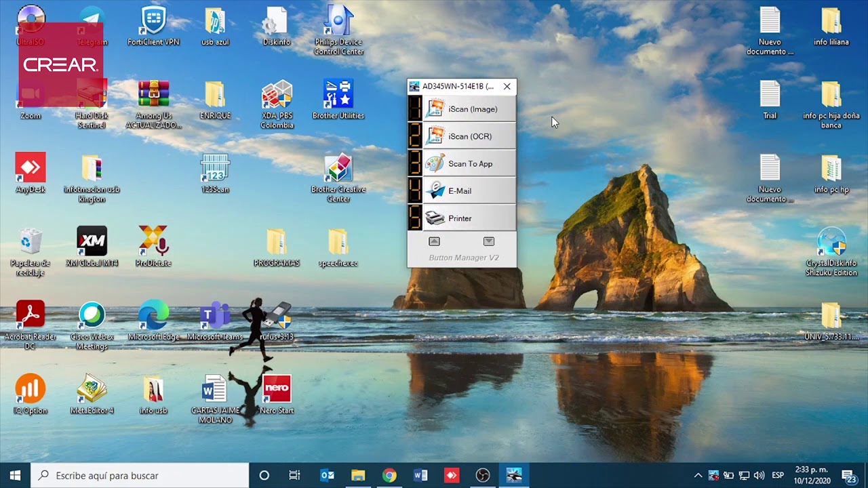Click the scroll up arrow in Button Manager

[434, 241]
